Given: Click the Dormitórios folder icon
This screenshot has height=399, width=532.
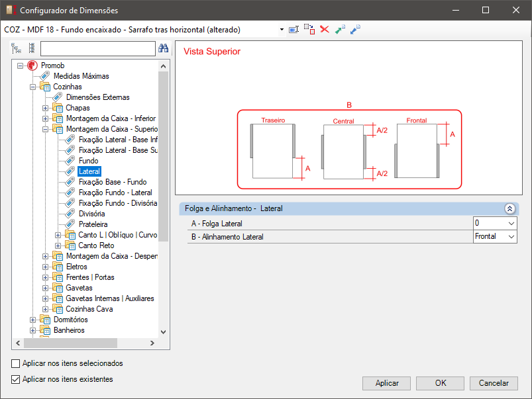Looking at the screenshot, I should 45,320.
